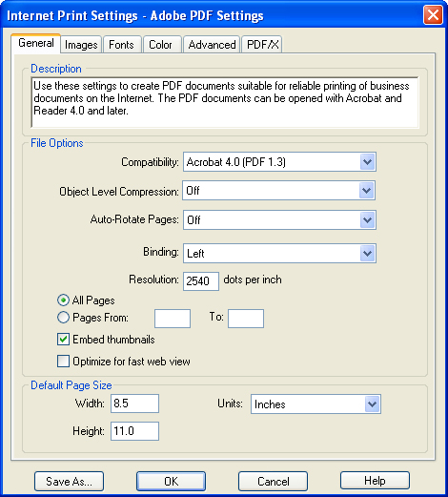448x497 pixels.
Task: Open the PDF/X tab
Action: tap(262, 45)
